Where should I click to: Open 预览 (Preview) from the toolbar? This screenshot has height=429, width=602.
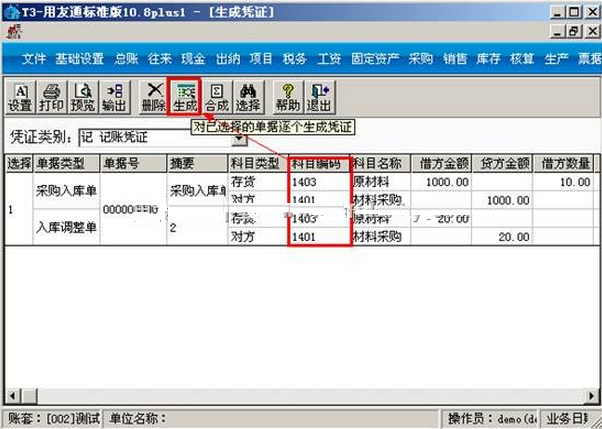click(x=82, y=96)
